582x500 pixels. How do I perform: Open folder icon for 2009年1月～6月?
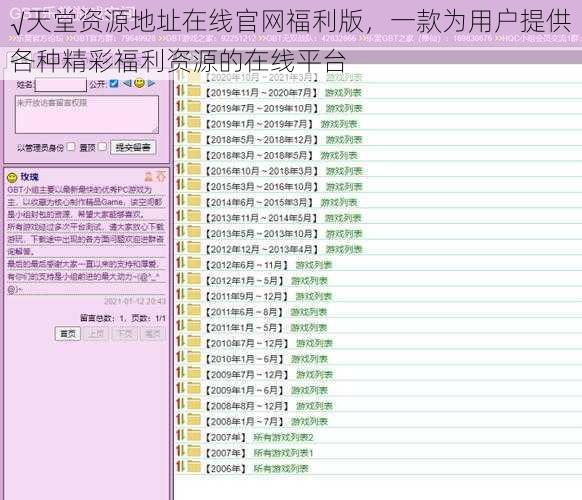pos(194,389)
